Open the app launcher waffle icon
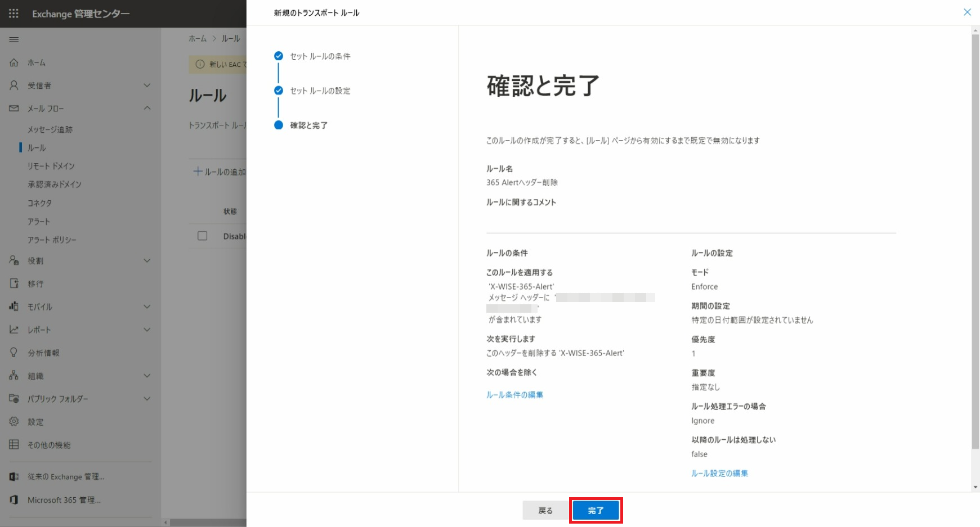 pyautogui.click(x=14, y=13)
